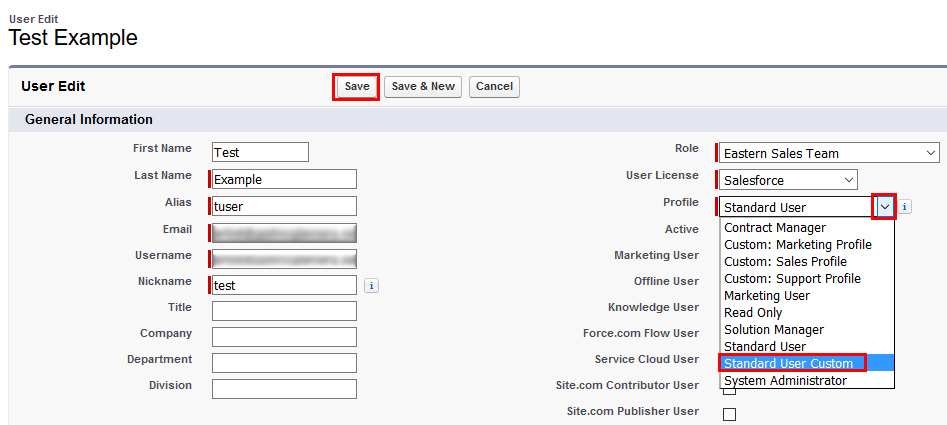The width and height of the screenshot is (947, 425).
Task: Expand the User License dropdown
Action: [x=788, y=180]
